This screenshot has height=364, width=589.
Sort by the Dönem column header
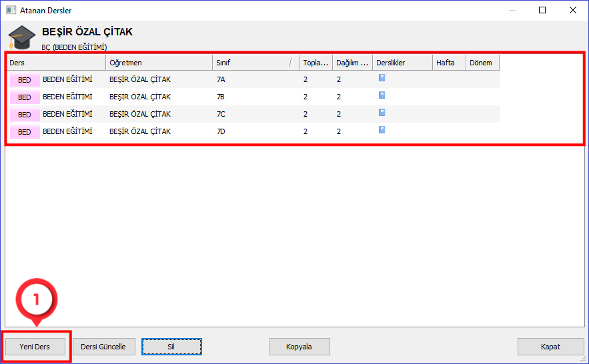(482, 63)
